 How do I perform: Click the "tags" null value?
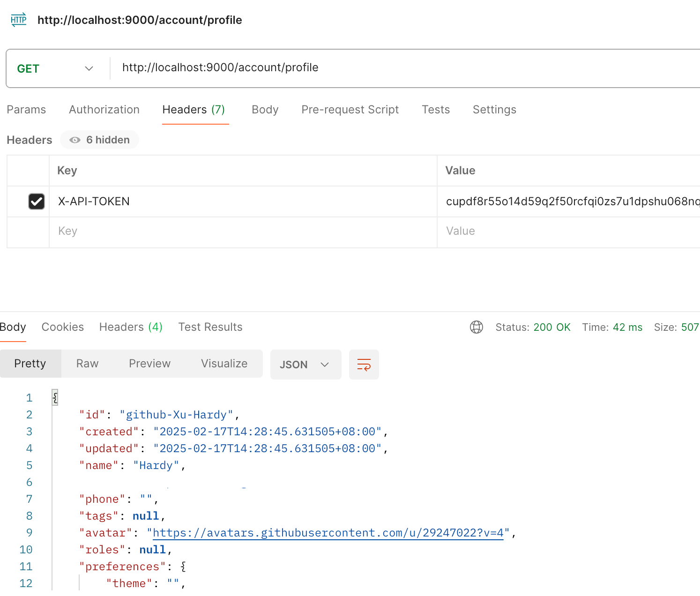[146, 516]
